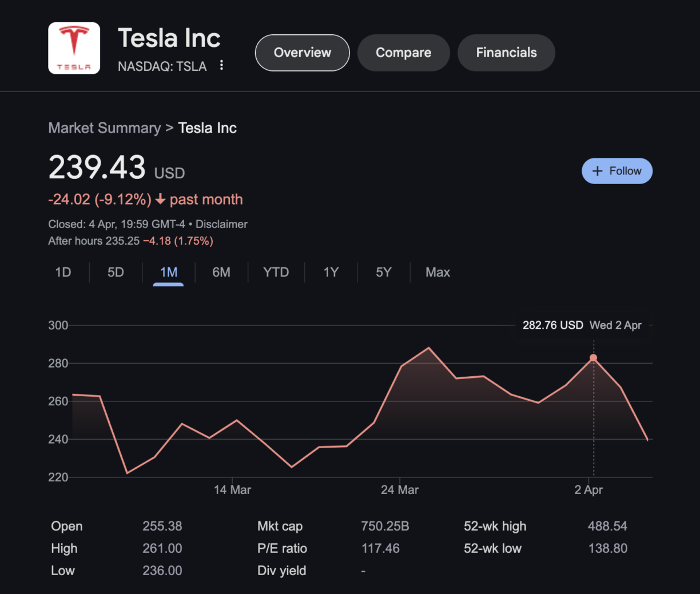Select the 5D period option
This screenshot has height=594, width=700.
[115, 272]
